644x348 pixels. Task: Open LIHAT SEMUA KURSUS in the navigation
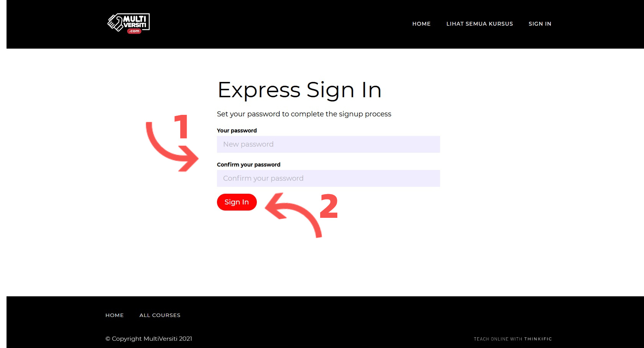pos(480,24)
